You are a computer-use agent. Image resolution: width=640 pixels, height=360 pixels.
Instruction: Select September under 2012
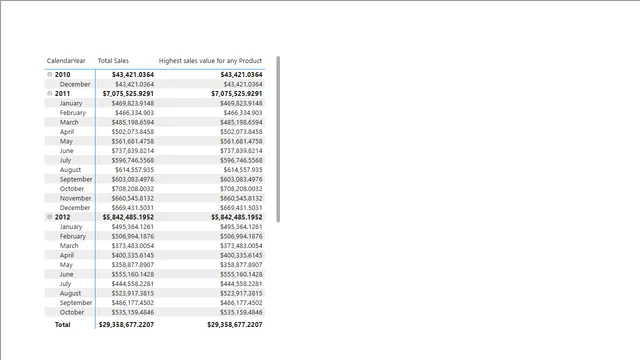pyautogui.click(x=76, y=302)
